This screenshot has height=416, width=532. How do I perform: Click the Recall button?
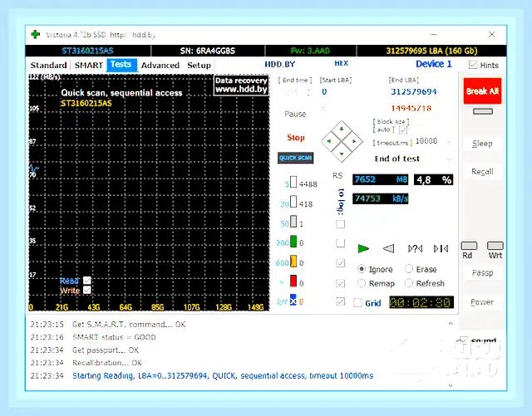tap(482, 172)
